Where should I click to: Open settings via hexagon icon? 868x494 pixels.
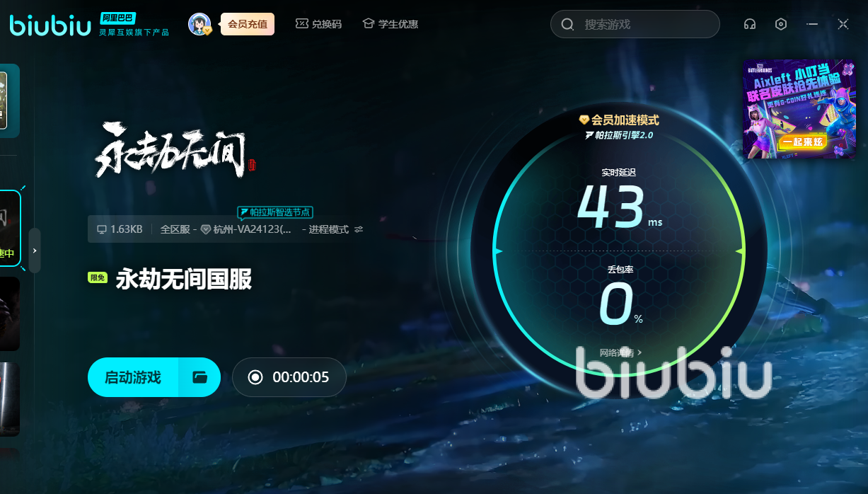pyautogui.click(x=781, y=24)
